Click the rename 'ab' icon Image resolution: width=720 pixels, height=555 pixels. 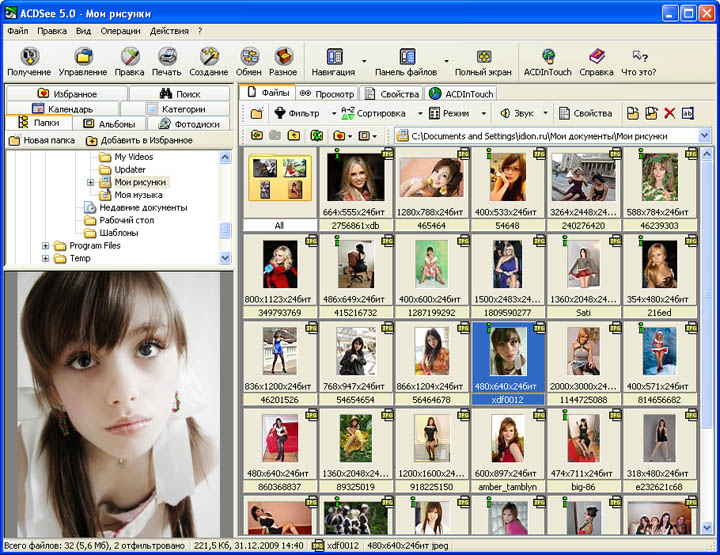click(x=687, y=113)
